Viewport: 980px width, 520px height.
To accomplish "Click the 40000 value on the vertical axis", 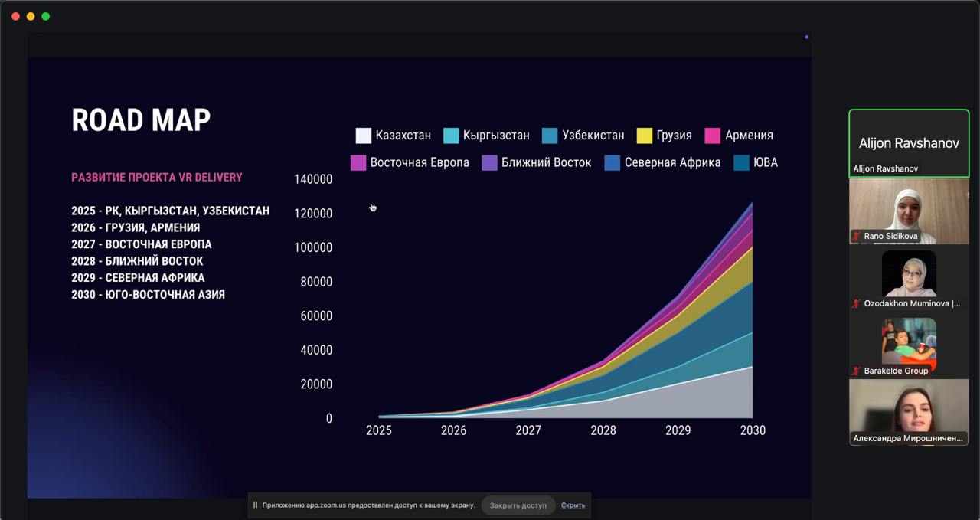I will (316, 350).
